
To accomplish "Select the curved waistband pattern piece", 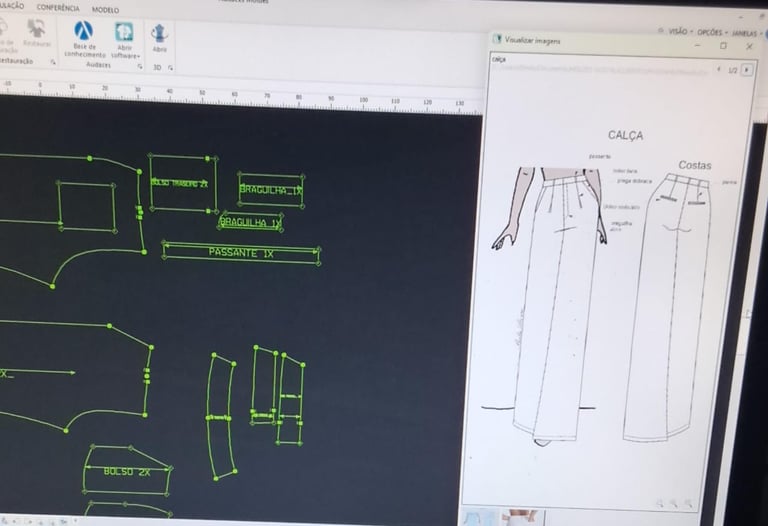I will pos(221,416).
